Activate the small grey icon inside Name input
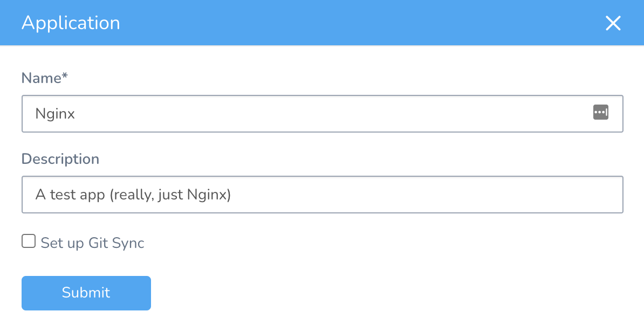 point(601,113)
